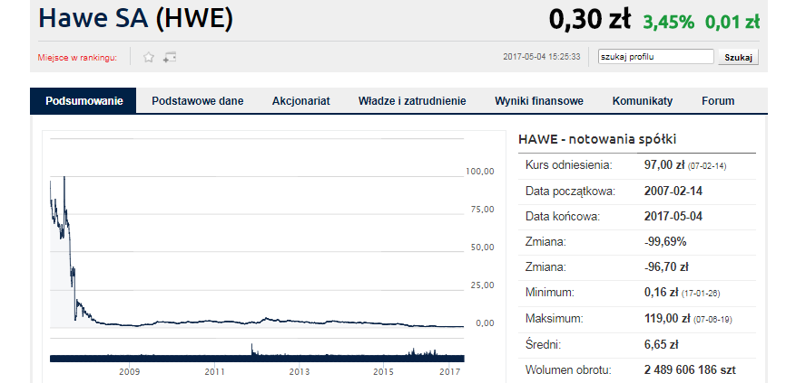
Task: Select the Władze i zatrudnienie tab
Action: click(412, 101)
